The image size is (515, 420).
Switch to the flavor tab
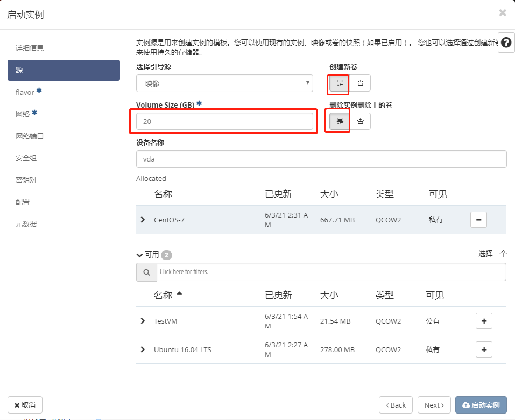25,92
